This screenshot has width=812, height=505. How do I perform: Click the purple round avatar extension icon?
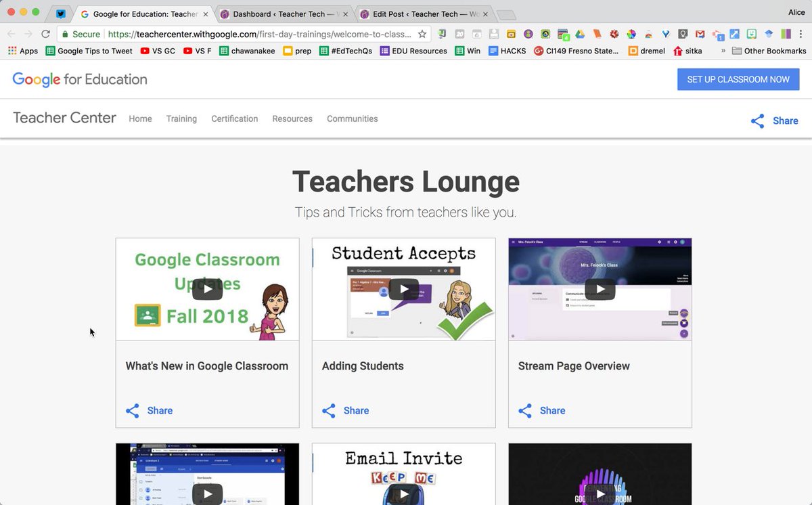tap(528, 34)
